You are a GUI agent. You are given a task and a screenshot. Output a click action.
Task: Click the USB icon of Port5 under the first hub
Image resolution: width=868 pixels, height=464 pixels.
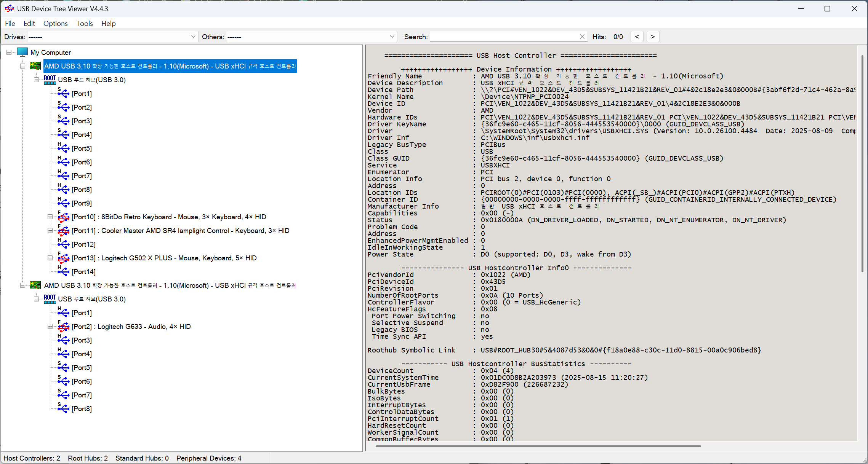(63, 148)
